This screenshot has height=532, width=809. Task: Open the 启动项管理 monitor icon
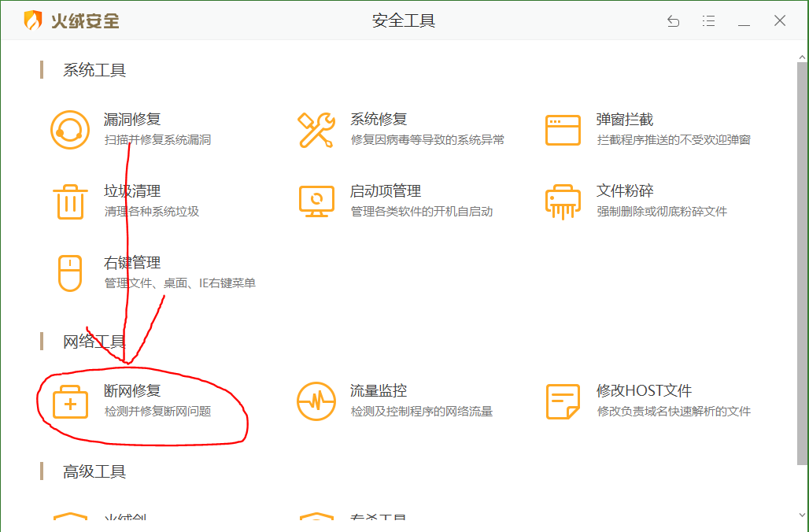tap(316, 201)
